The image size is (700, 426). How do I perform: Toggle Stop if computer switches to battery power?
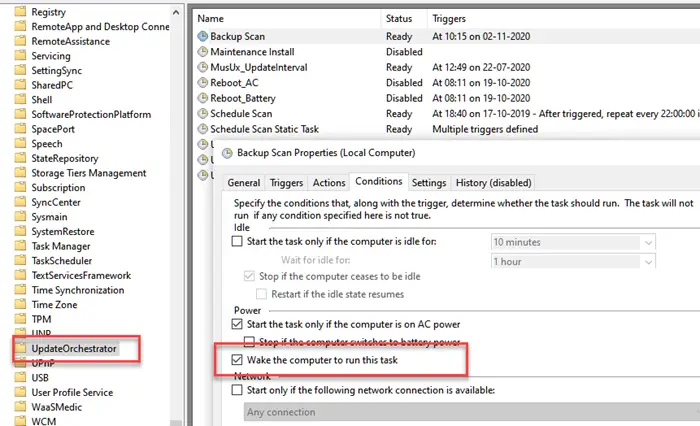pos(249,342)
